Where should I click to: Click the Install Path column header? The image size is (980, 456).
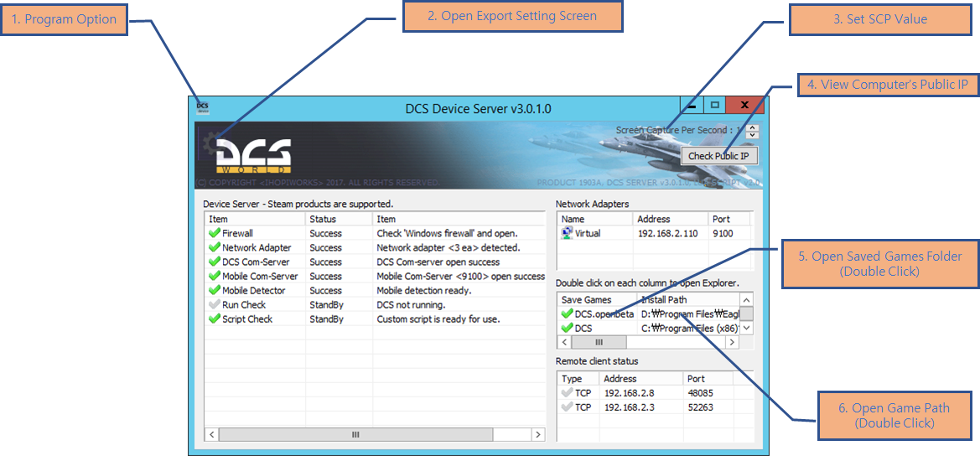(687, 300)
